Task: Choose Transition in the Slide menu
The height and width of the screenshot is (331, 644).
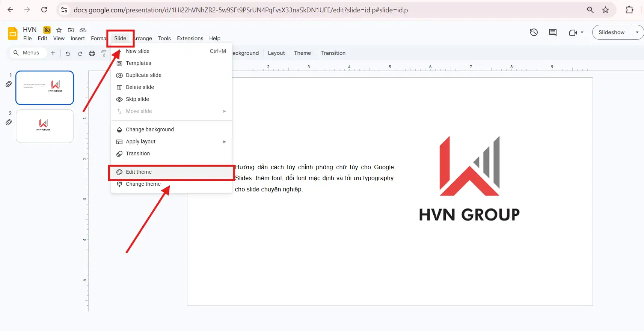Action: [172, 153]
